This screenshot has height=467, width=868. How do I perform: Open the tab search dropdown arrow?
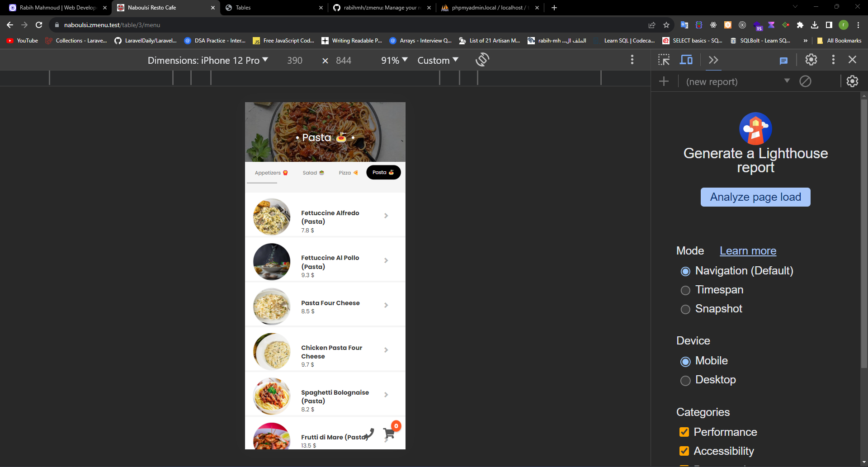click(795, 6)
